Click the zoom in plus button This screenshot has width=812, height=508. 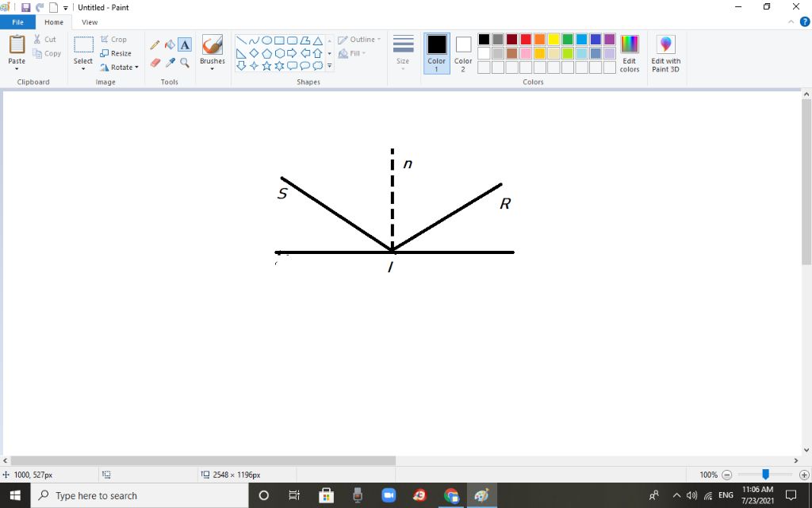coord(803,475)
